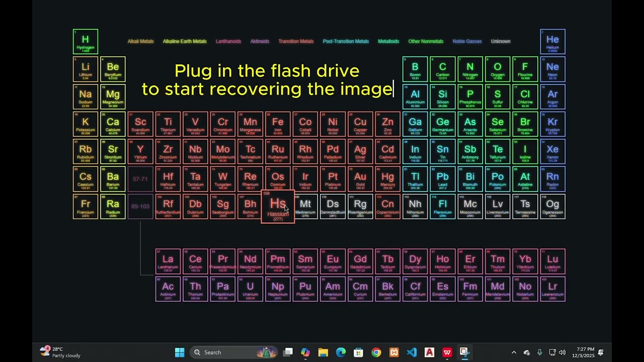Select the Beryllium element tile
The height and width of the screenshot is (362, 644).
pyautogui.click(x=113, y=69)
